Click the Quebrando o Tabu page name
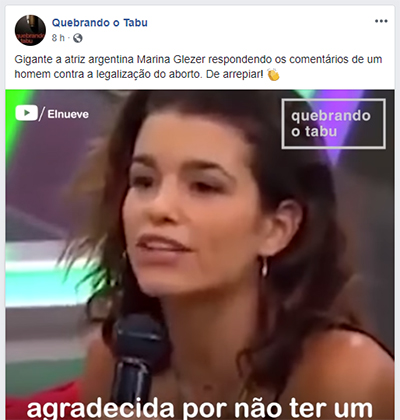Screen dimensions: 400x420 pos(100,23)
